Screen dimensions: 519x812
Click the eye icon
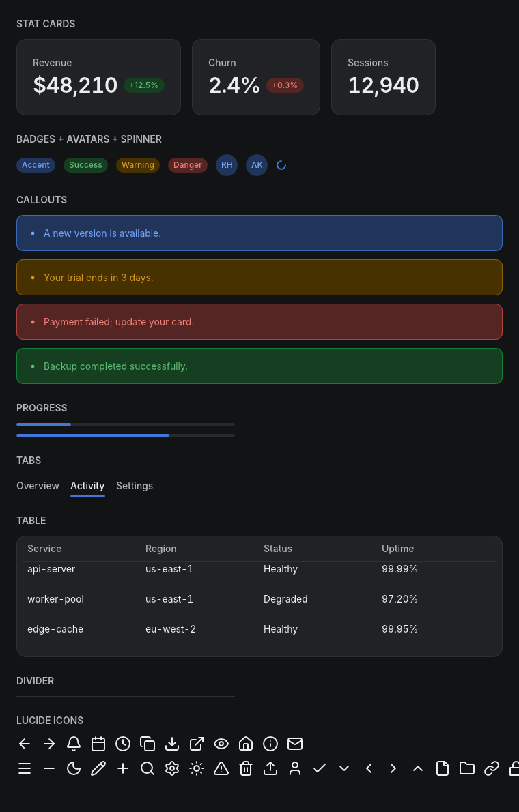[221, 744]
